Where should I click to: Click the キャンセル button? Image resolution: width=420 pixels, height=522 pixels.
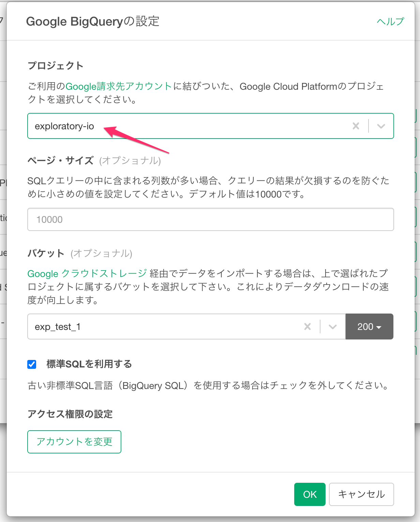(x=361, y=494)
